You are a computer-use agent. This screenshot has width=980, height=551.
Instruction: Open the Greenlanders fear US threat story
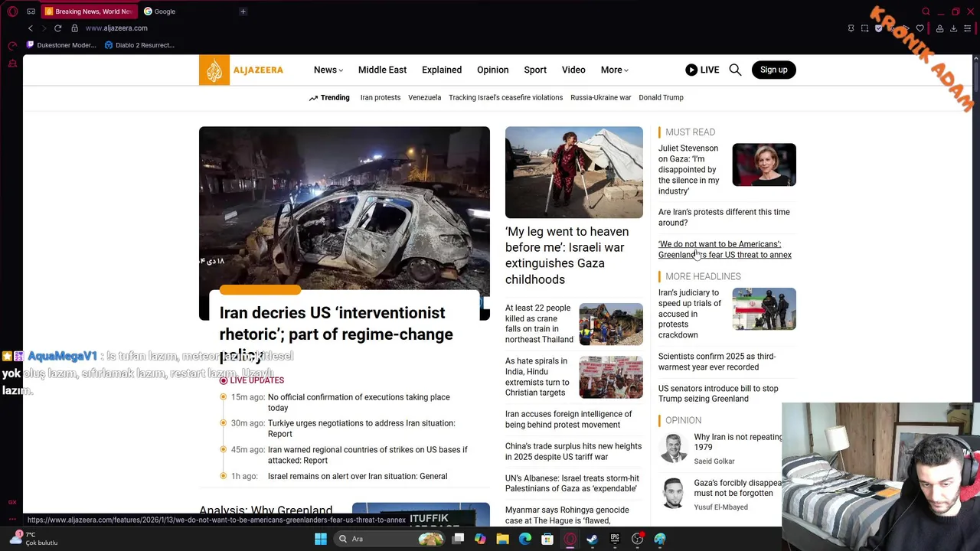tap(725, 249)
